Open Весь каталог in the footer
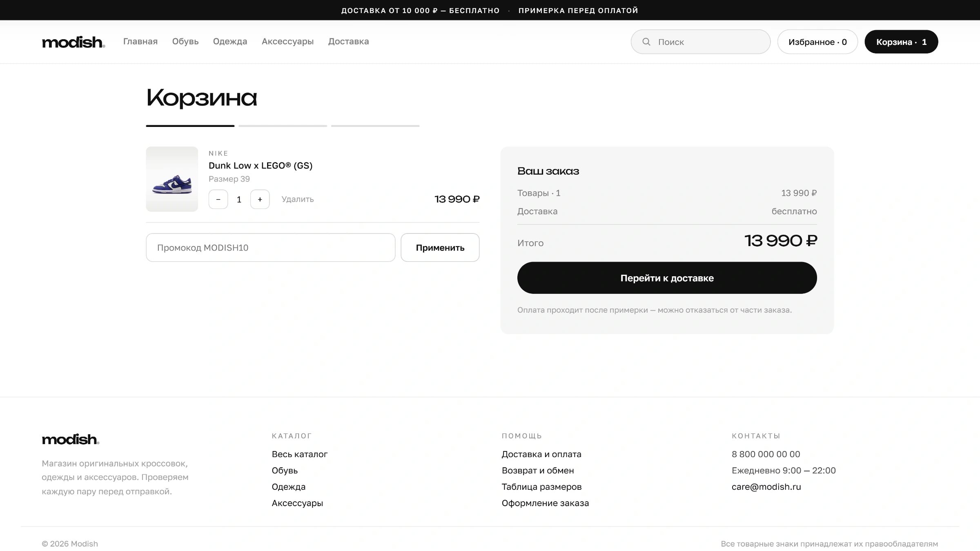The image size is (980, 551). [x=300, y=454]
